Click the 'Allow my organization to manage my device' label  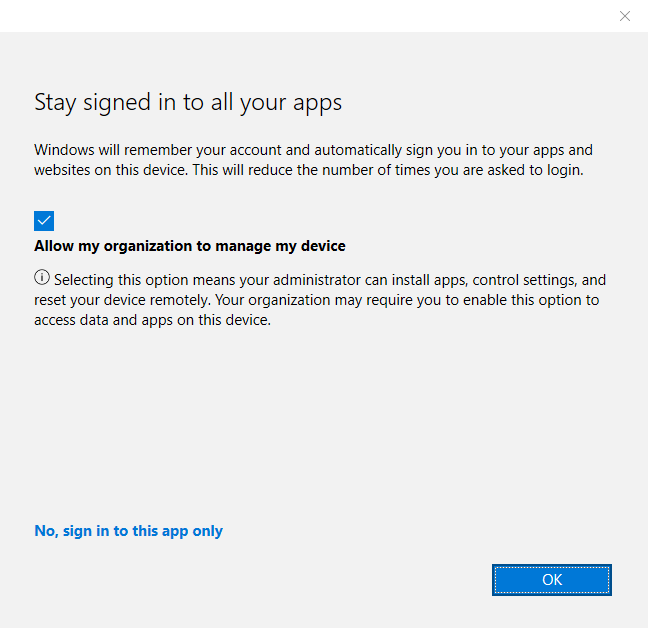point(190,246)
